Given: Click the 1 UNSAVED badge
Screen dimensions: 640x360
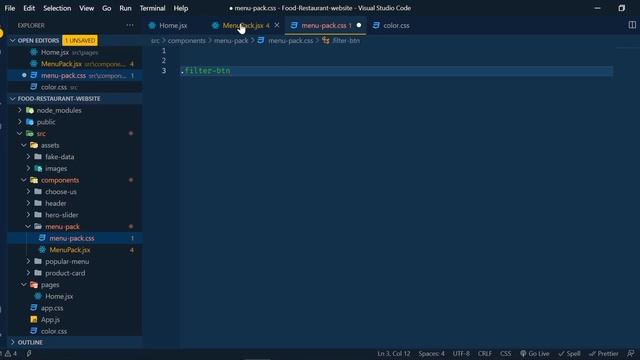Looking at the screenshot, I should pos(80,40).
